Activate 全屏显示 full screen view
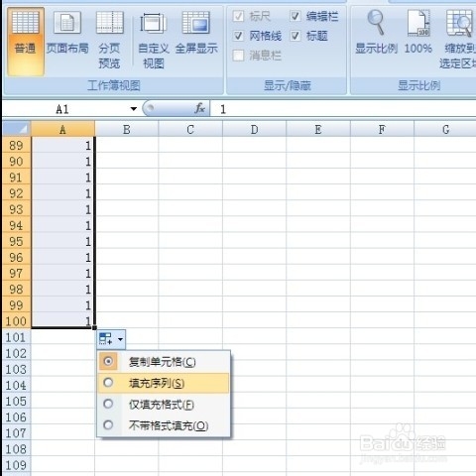476x476 pixels. pyautogui.click(x=196, y=33)
